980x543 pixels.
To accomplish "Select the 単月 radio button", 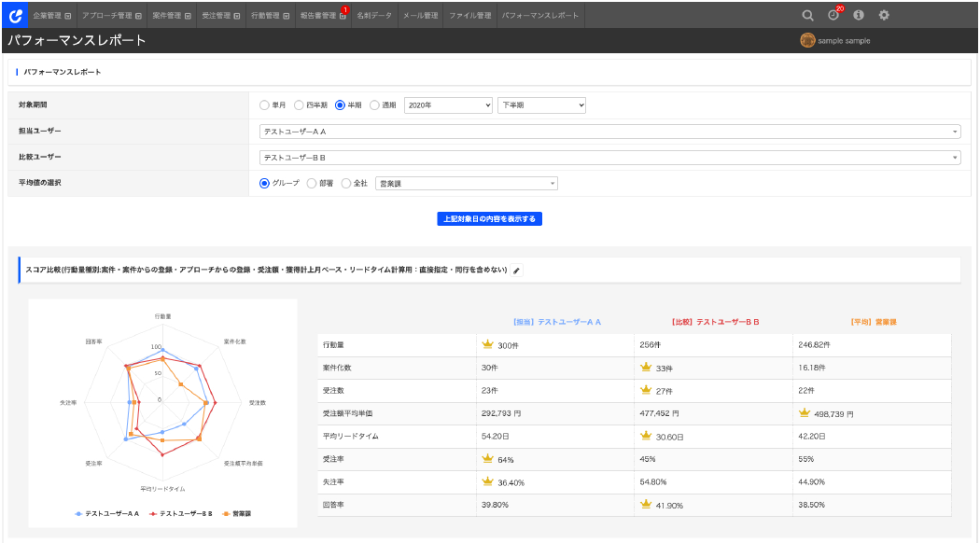I will tap(265, 105).
